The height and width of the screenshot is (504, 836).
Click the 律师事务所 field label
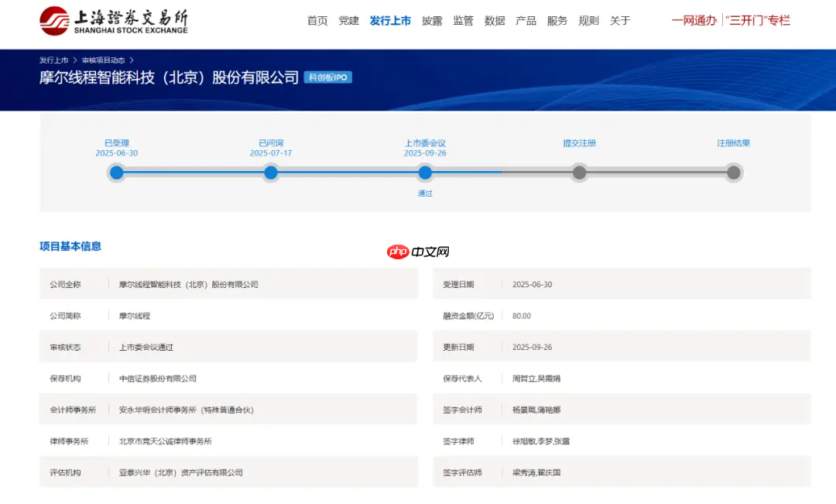point(70,441)
